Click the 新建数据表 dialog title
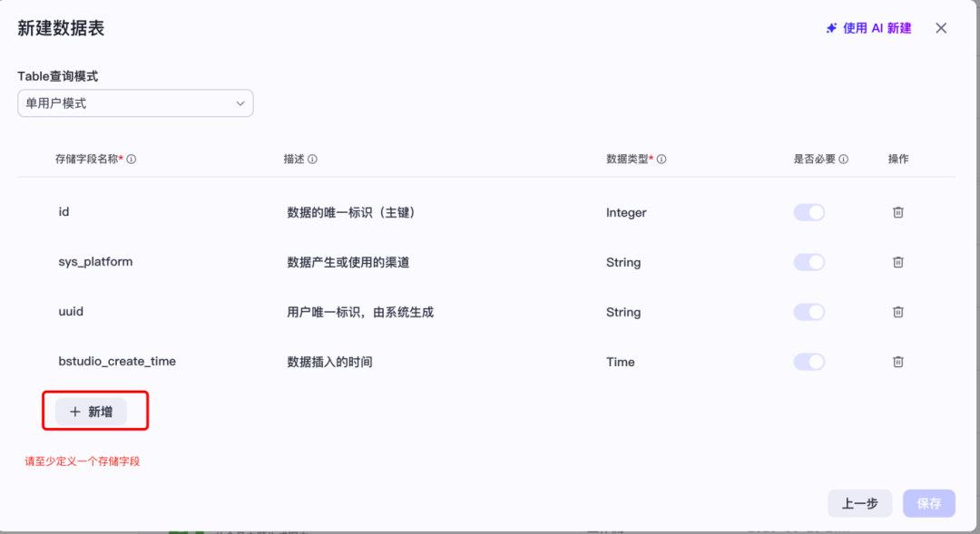The width and height of the screenshot is (980, 534). coord(61,28)
